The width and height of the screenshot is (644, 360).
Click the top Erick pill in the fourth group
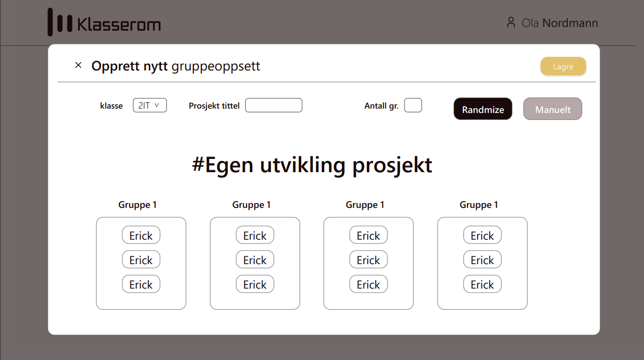482,235
